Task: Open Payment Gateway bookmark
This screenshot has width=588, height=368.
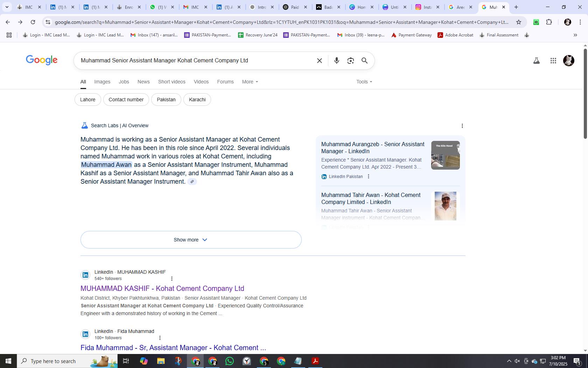Action: coord(411,35)
